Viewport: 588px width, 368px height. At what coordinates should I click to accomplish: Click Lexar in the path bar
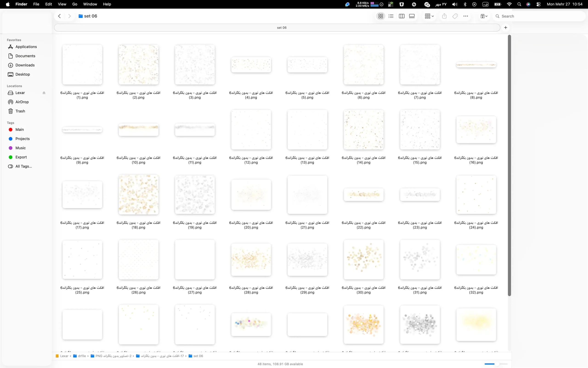tap(62, 356)
